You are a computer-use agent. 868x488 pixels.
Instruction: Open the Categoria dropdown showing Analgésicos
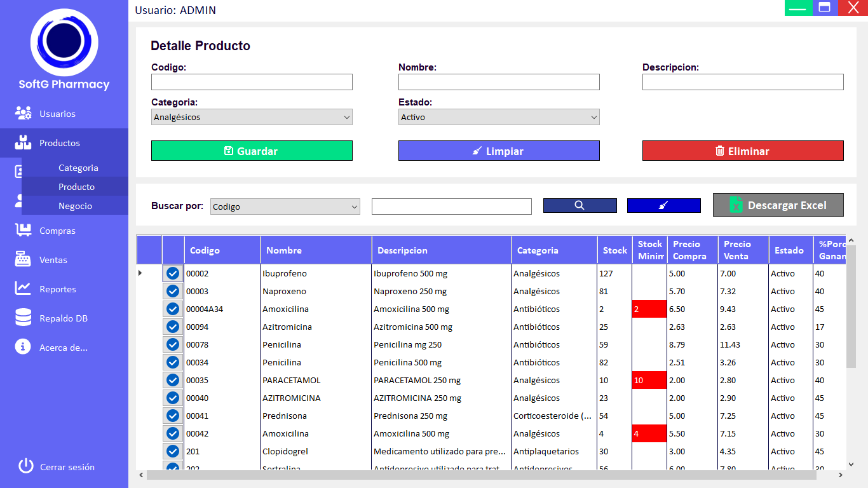point(252,118)
